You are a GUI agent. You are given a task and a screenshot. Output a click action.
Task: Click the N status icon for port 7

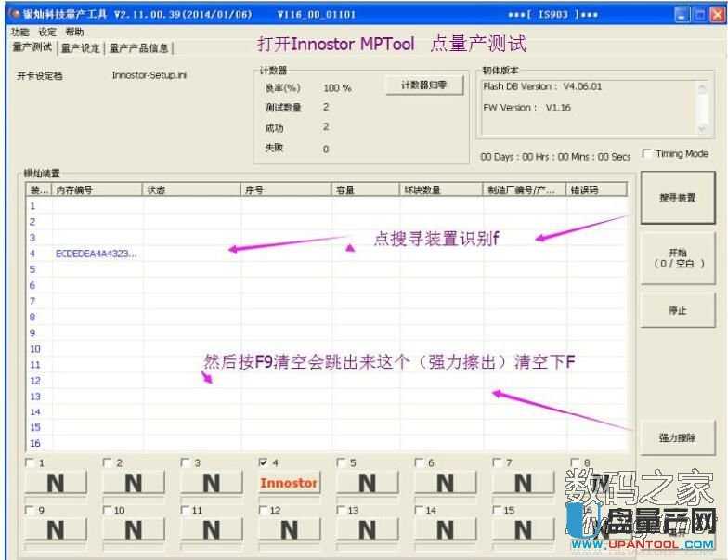[x=524, y=483]
